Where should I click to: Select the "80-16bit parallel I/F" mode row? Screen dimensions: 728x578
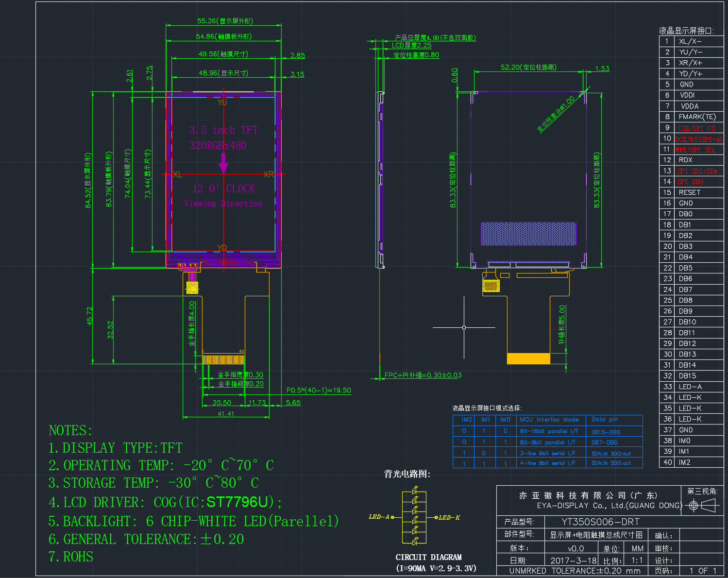[548, 431]
